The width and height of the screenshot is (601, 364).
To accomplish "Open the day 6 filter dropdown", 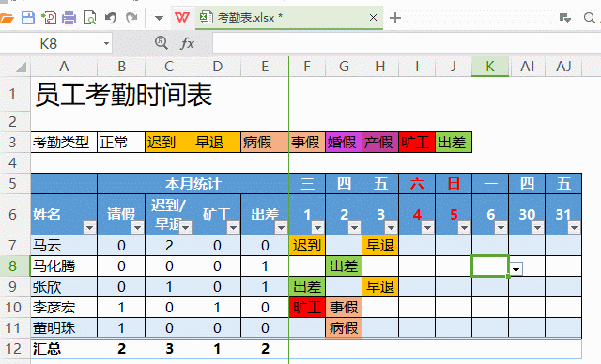I will pyautogui.click(x=501, y=228).
